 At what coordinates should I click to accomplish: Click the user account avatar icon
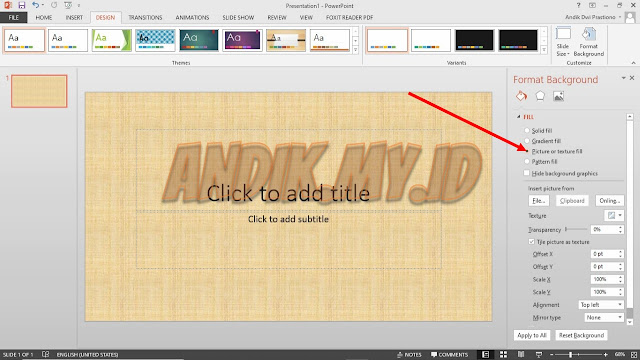[x=630, y=17]
